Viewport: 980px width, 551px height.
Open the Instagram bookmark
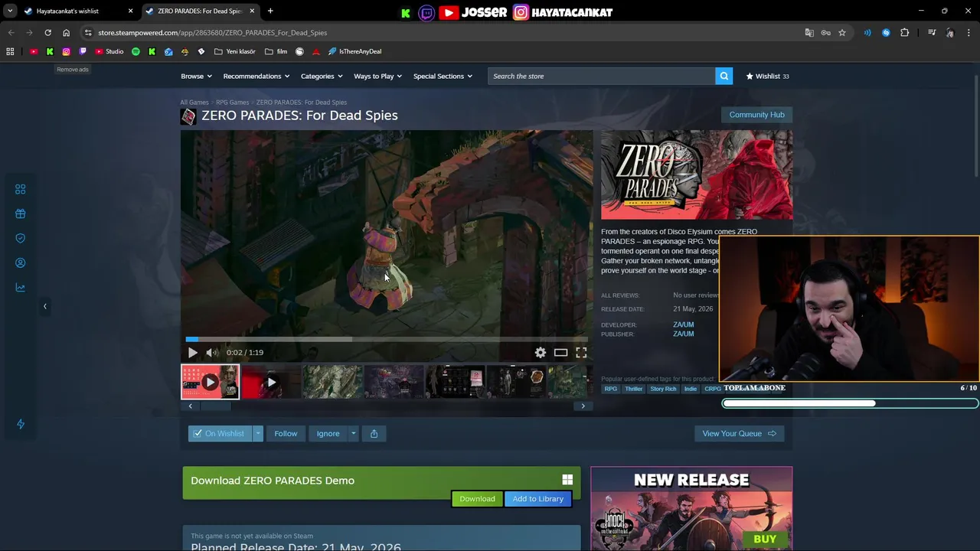[67, 51]
